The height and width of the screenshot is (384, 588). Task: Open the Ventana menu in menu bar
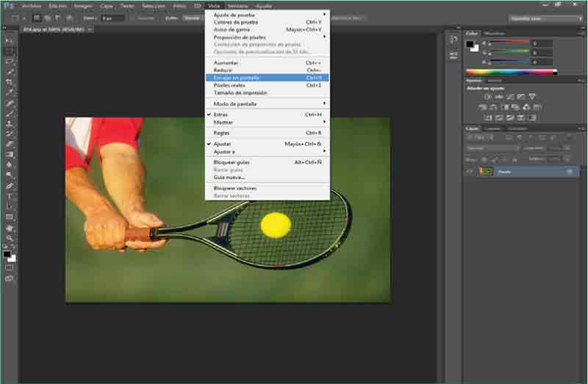(x=237, y=5)
